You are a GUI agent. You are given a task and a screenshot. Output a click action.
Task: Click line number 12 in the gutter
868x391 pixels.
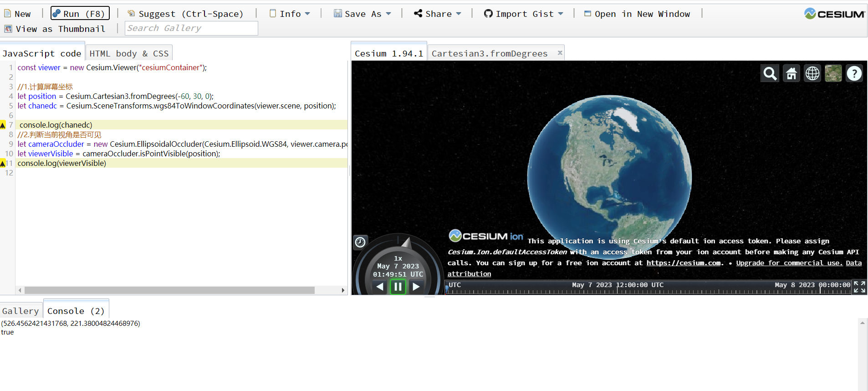point(9,173)
